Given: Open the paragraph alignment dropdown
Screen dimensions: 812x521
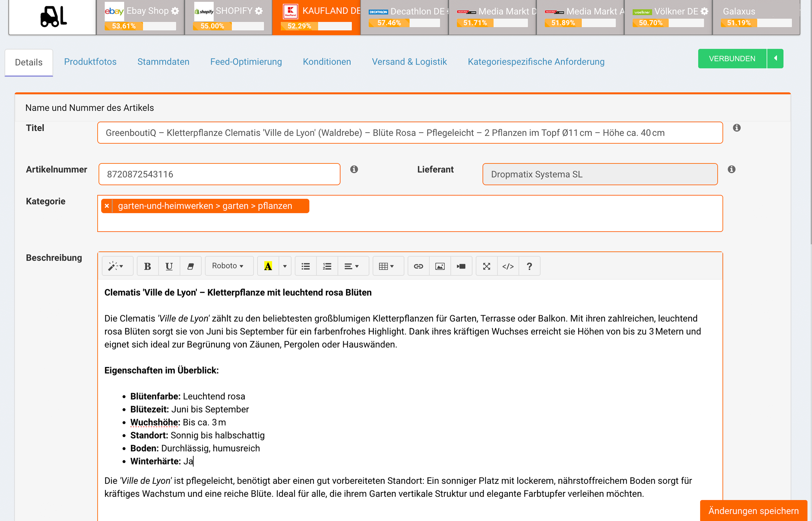Looking at the screenshot, I should [x=353, y=266].
